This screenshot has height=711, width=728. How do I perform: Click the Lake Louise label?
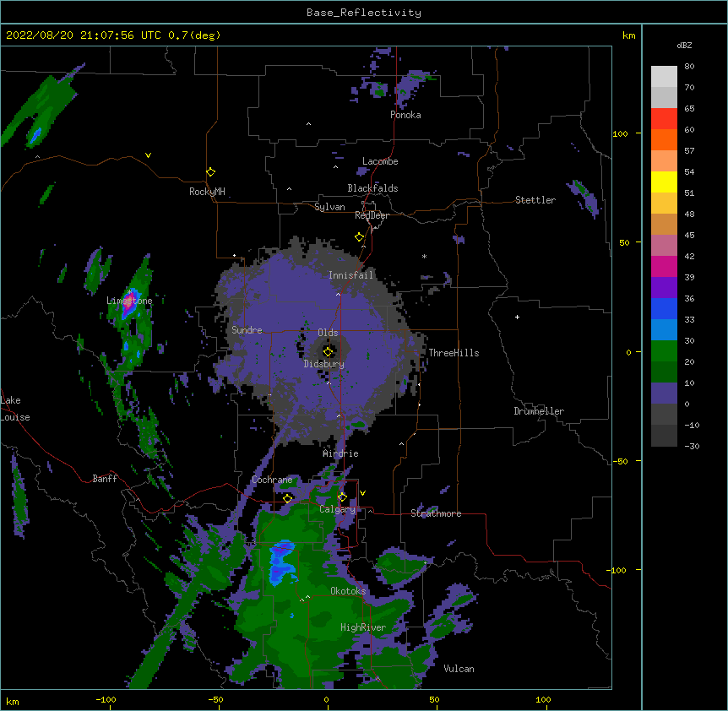pos(15,409)
